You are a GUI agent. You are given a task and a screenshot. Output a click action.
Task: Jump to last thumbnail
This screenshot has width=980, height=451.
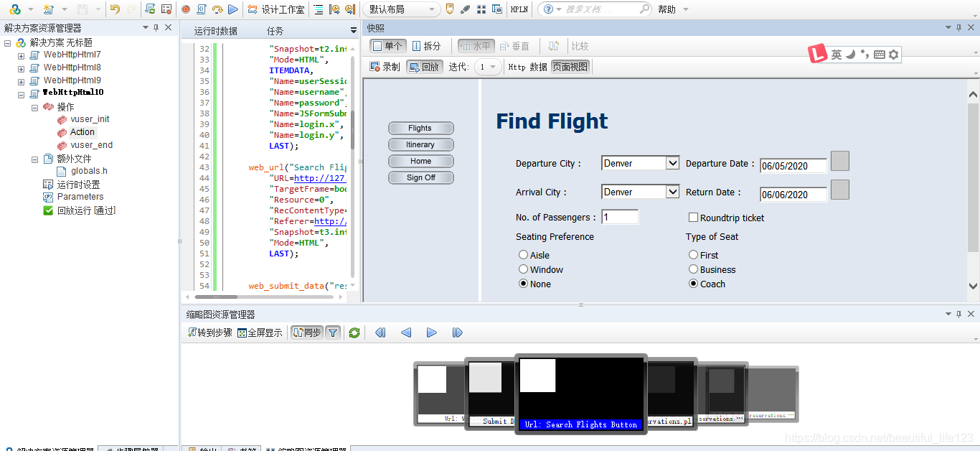457,333
